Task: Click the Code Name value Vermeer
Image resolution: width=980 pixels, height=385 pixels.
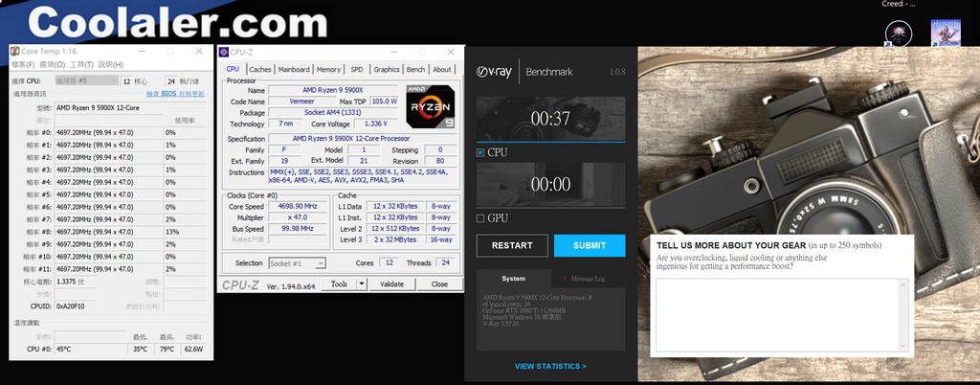Action: 301,102
